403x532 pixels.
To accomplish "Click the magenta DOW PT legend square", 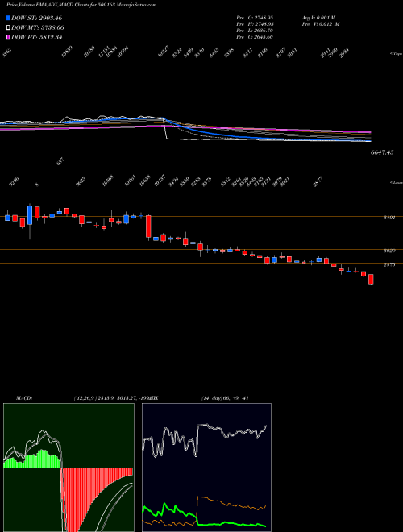I will tap(8, 37).
